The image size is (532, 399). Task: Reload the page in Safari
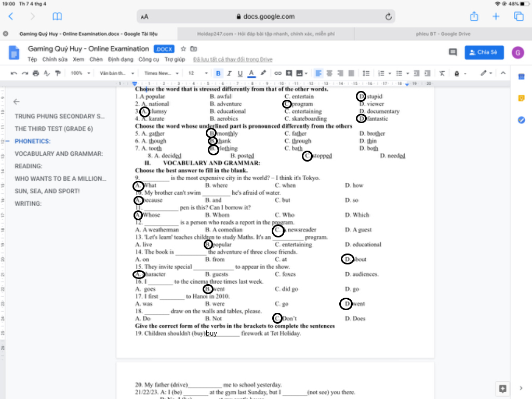[x=389, y=17]
